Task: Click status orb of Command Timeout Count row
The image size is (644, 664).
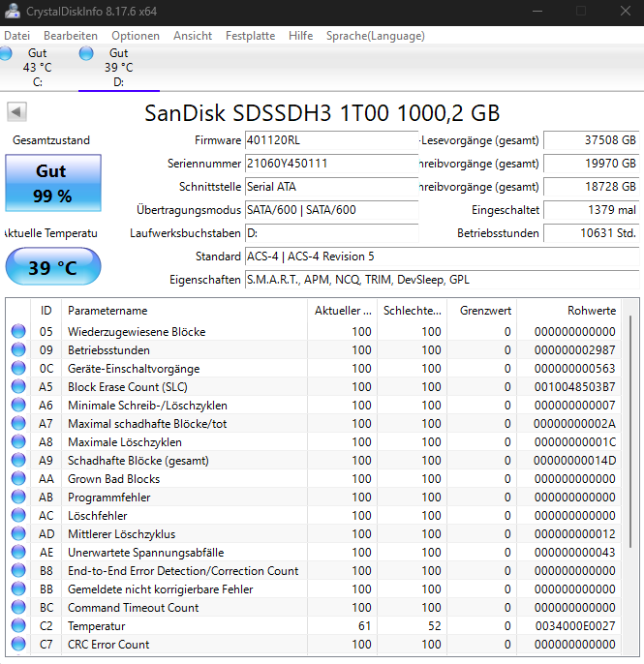Action: (18, 608)
